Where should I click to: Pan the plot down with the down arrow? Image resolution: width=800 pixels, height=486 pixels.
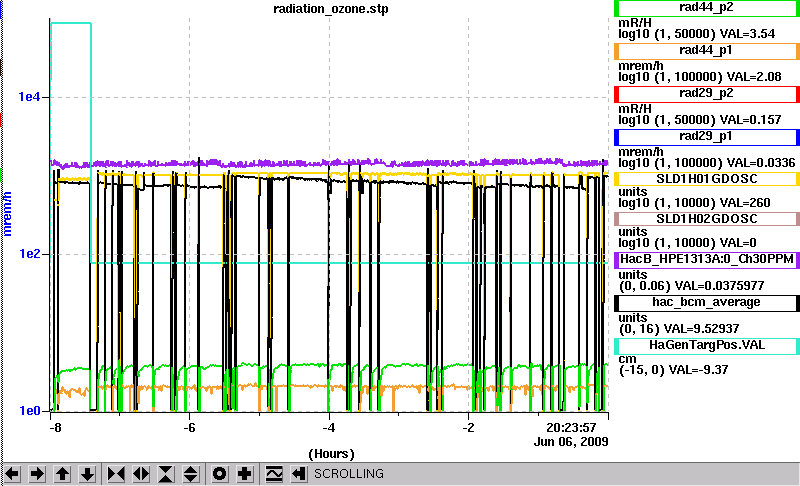87,474
